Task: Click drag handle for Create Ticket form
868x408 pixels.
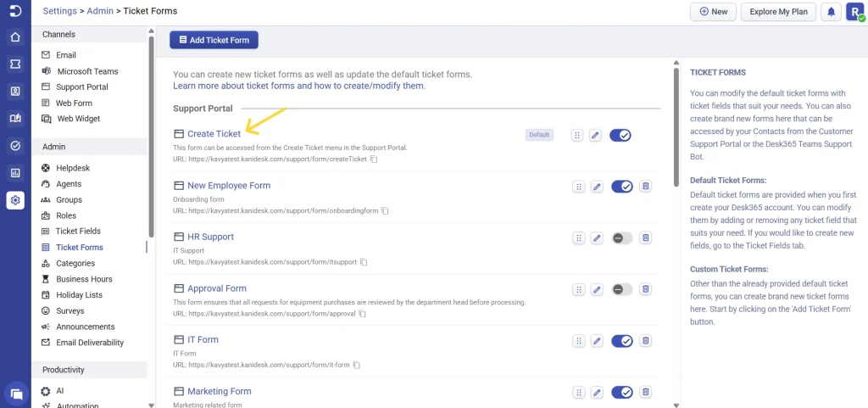Action: tap(577, 135)
